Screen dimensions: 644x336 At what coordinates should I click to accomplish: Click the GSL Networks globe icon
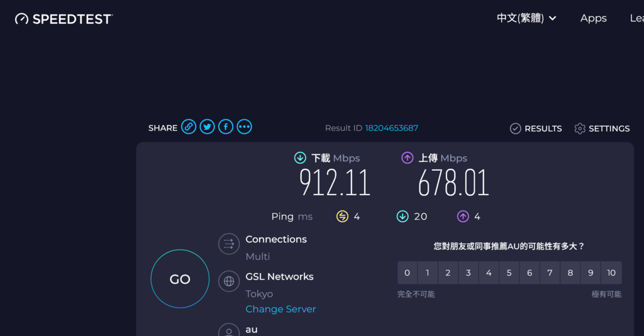[229, 281]
